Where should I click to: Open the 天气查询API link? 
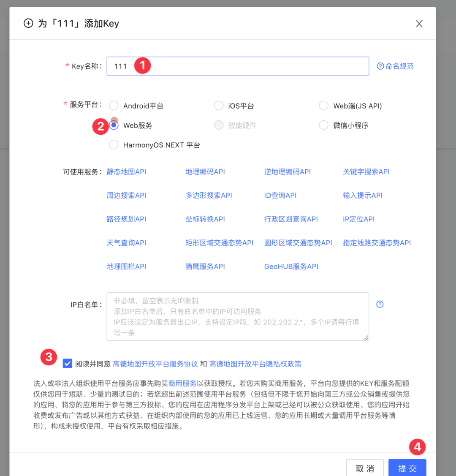(126, 243)
